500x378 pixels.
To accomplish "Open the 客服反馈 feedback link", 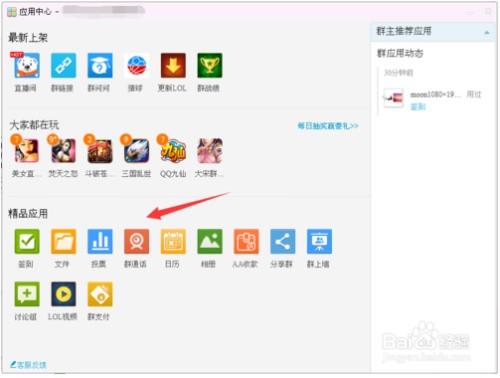I will point(28,365).
